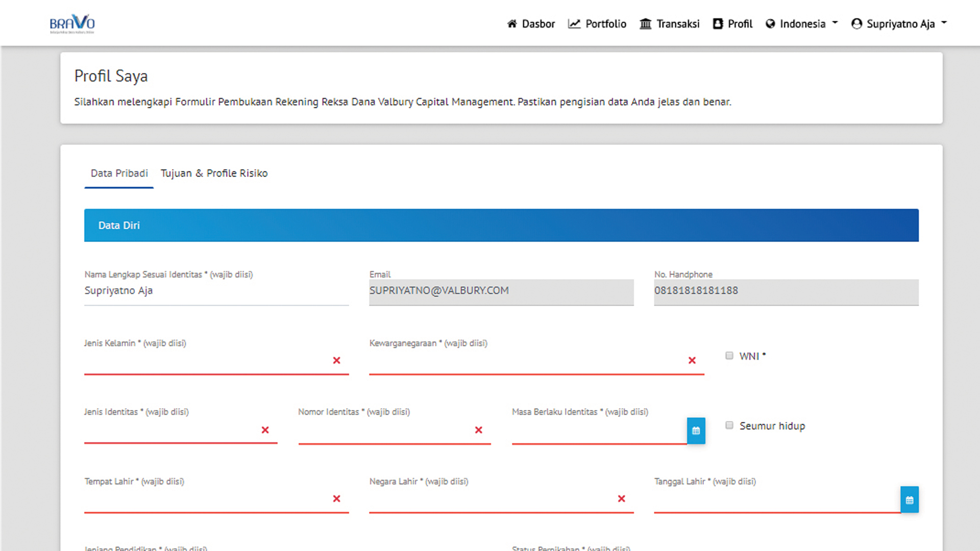Toggle WNI citizenship off
This screenshot has height=551, width=980.
729,355
